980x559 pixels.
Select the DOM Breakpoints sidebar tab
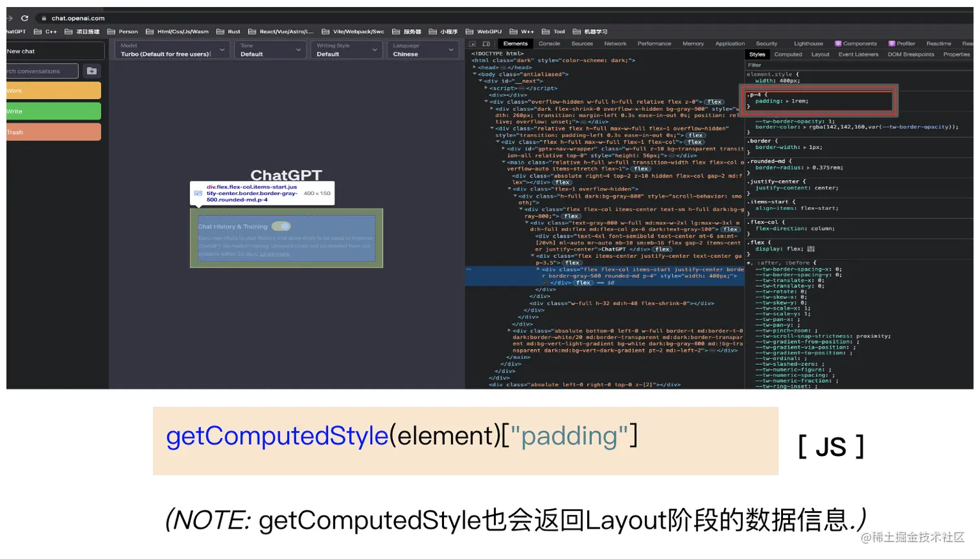pos(911,54)
